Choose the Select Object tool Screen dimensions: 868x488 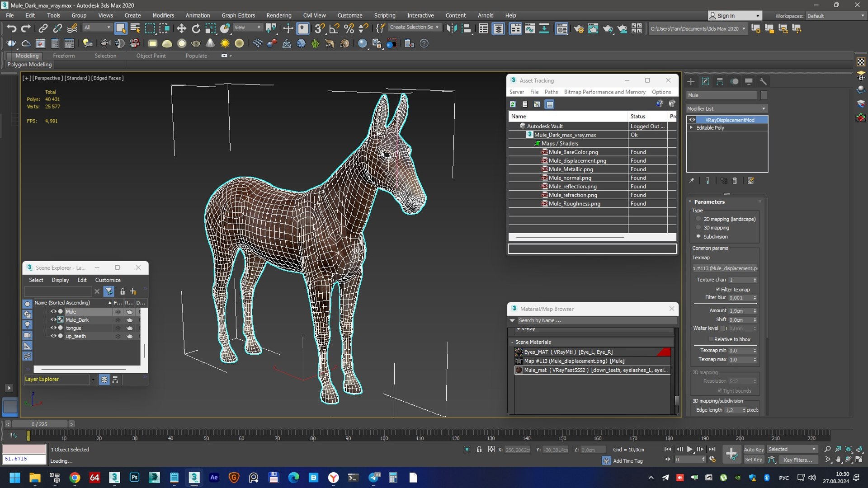(x=121, y=28)
